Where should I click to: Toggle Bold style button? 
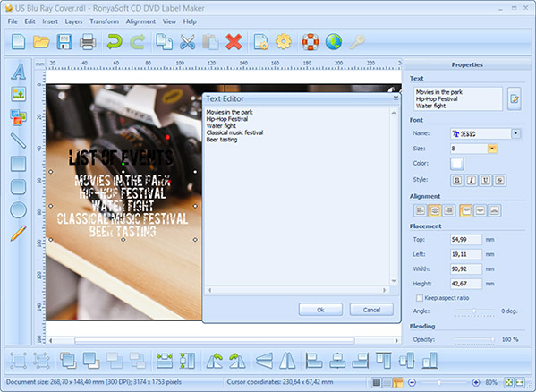coord(457,180)
